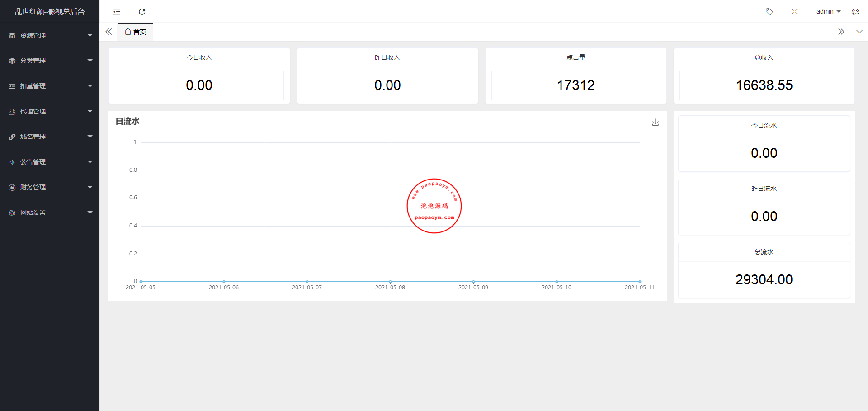The width and height of the screenshot is (868, 411).
Task: Click the 网站设置 gear icon
Action: [x=12, y=213]
